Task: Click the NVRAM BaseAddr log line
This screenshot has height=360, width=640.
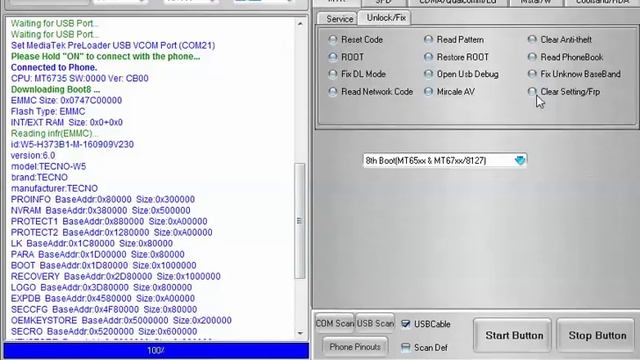Action: tap(100, 211)
